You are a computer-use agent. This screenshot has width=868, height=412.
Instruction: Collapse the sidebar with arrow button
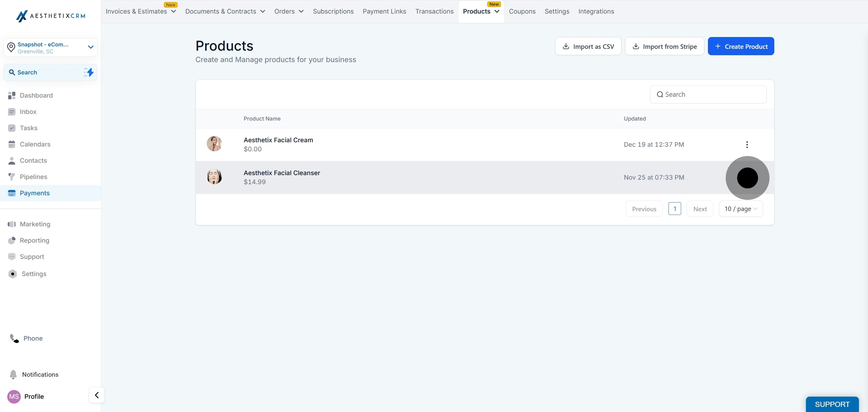click(97, 395)
